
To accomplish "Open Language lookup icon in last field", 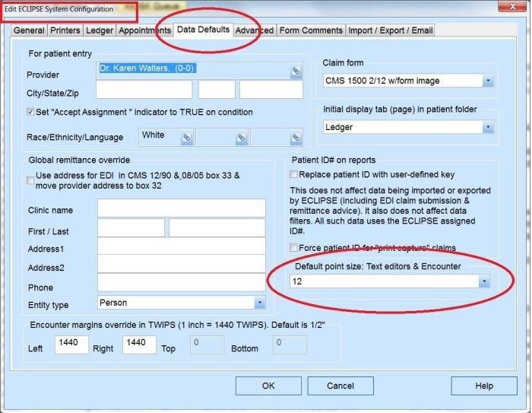I will tap(296, 138).
